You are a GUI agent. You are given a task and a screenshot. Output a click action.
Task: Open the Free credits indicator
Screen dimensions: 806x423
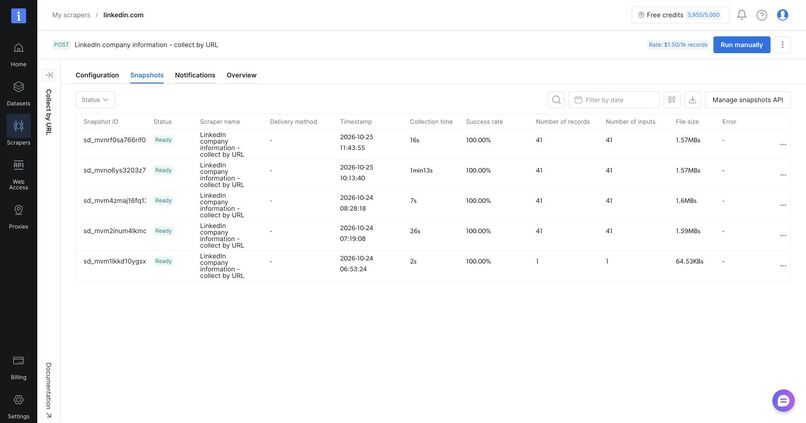pyautogui.click(x=680, y=15)
